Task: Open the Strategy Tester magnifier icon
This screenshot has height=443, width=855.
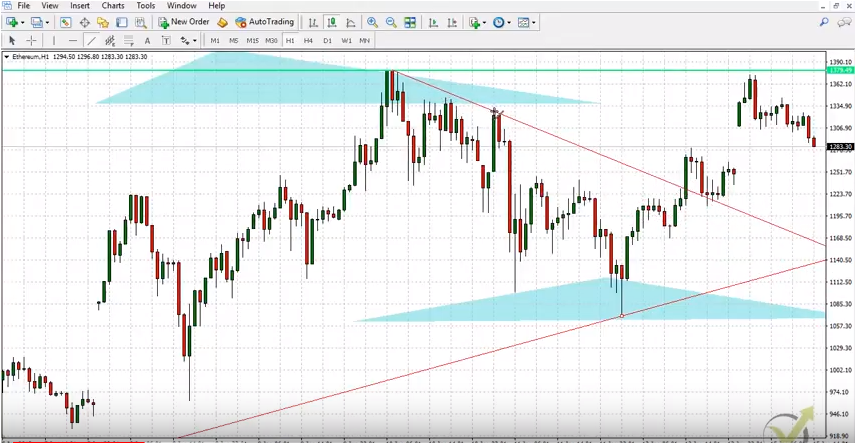Action: coord(141,22)
